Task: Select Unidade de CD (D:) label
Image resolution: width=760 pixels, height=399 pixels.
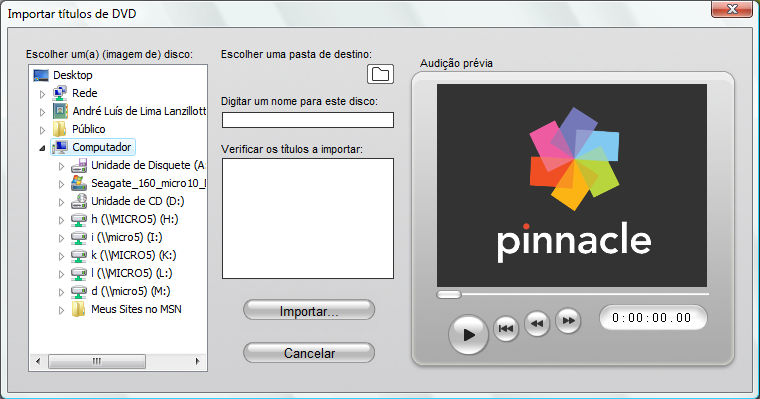Action: click(x=138, y=201)
